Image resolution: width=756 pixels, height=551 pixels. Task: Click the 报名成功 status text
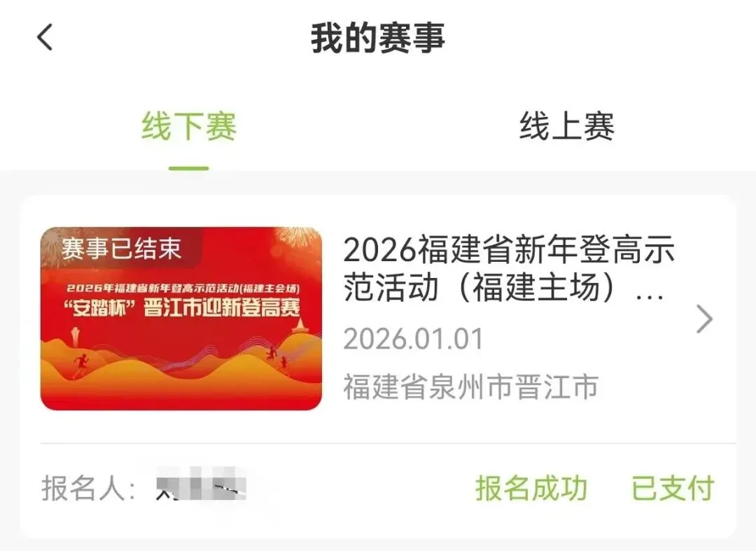tap(531, 488)
